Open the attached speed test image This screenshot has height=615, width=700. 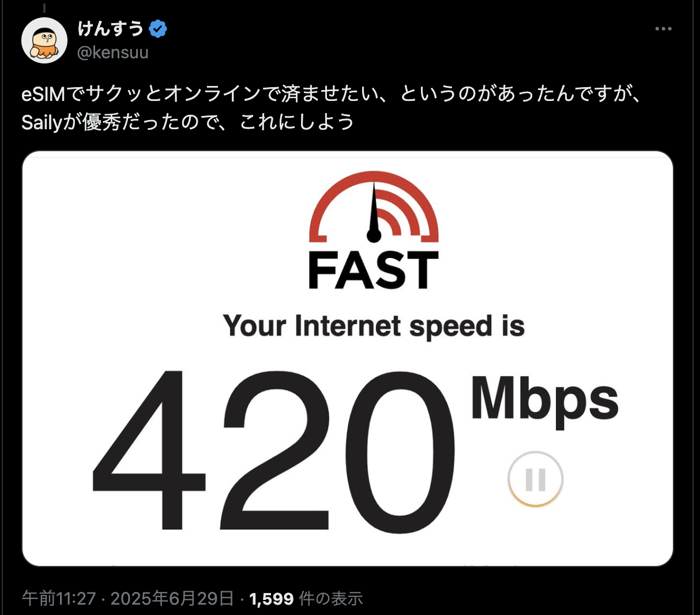[x=348, y=359]
